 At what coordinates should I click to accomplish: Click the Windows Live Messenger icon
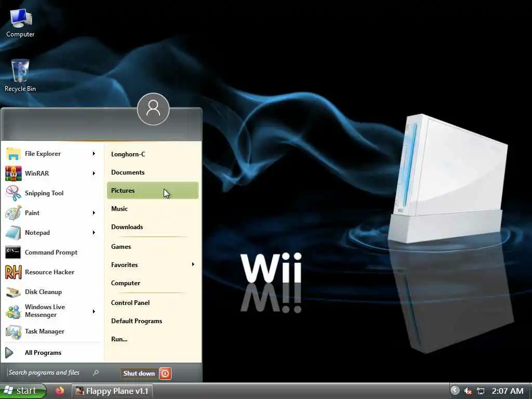tap(13, 312)
